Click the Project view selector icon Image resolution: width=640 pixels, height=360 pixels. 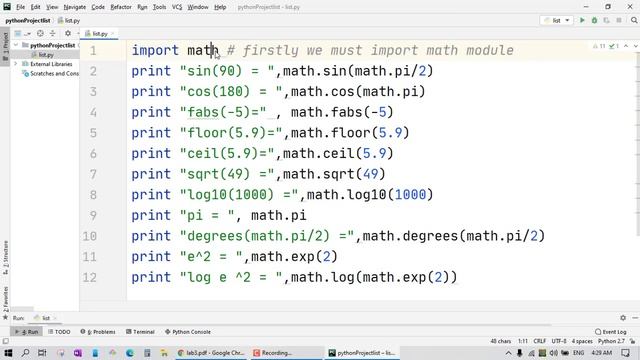[18, 33]
